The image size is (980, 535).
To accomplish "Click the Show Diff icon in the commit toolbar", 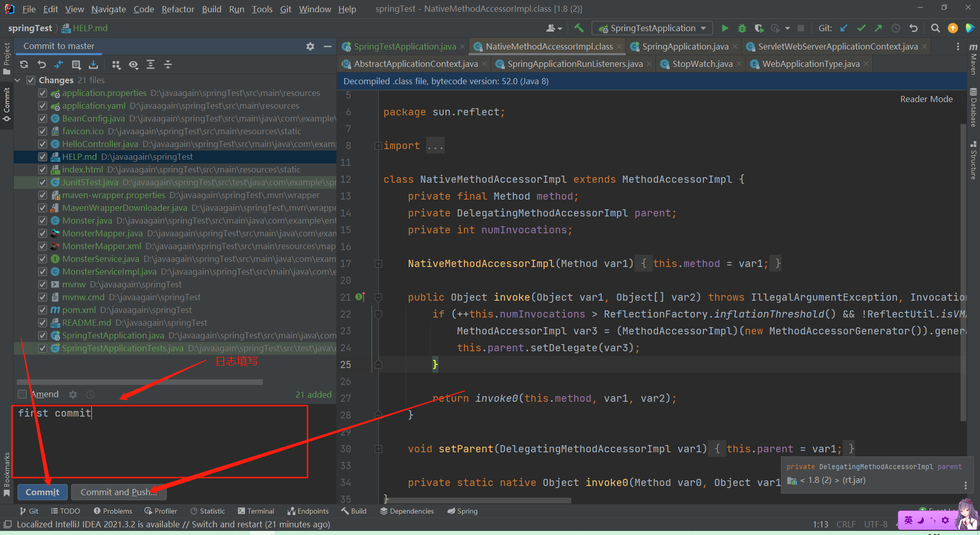I will [59, 64].
